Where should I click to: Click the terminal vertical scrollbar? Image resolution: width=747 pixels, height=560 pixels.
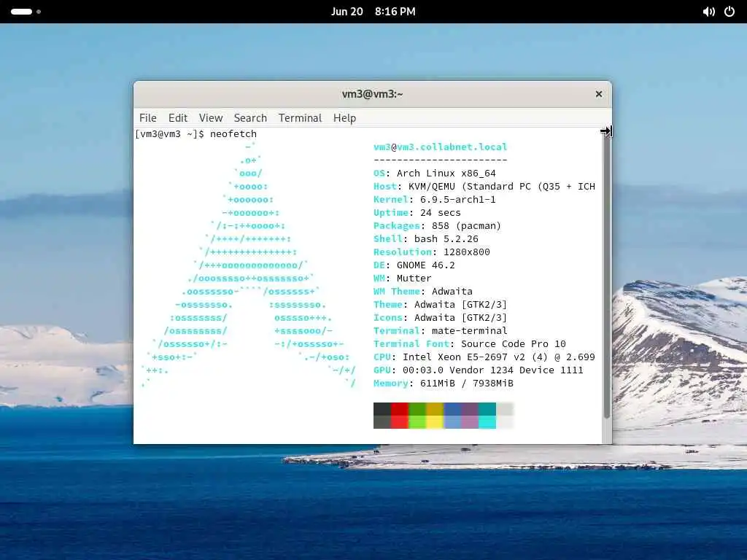(x=606, y=276)
